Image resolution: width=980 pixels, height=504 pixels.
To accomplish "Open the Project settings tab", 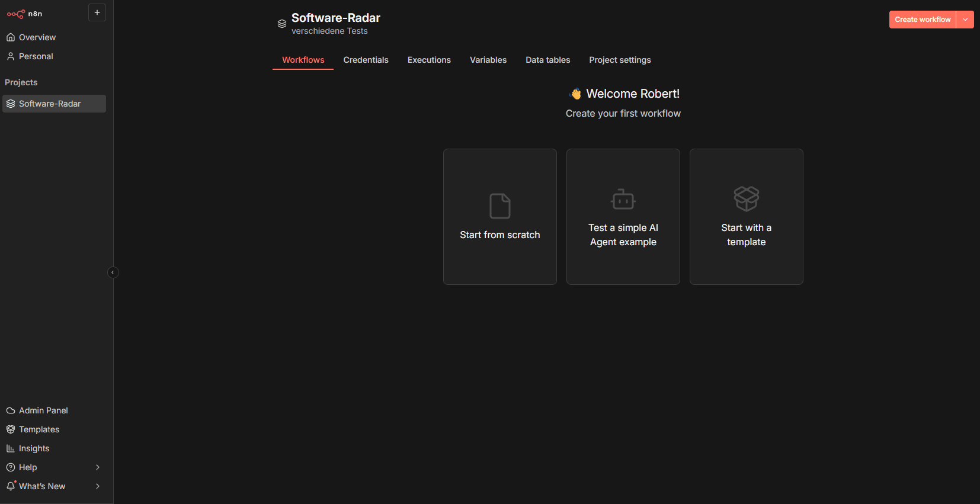I will 620,60.
